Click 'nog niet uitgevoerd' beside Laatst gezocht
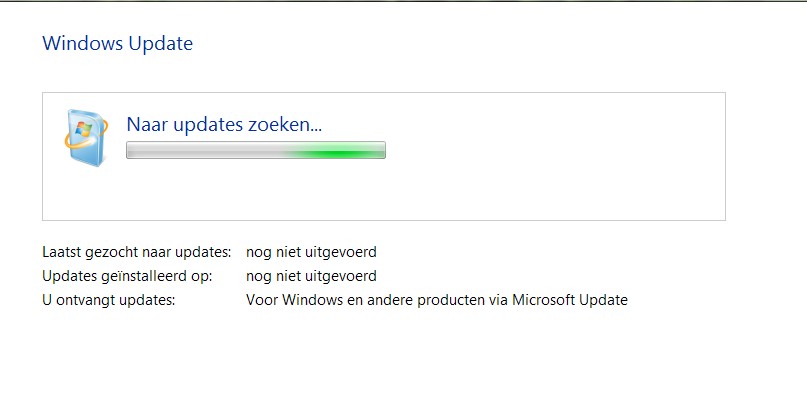 pos(311,252)
